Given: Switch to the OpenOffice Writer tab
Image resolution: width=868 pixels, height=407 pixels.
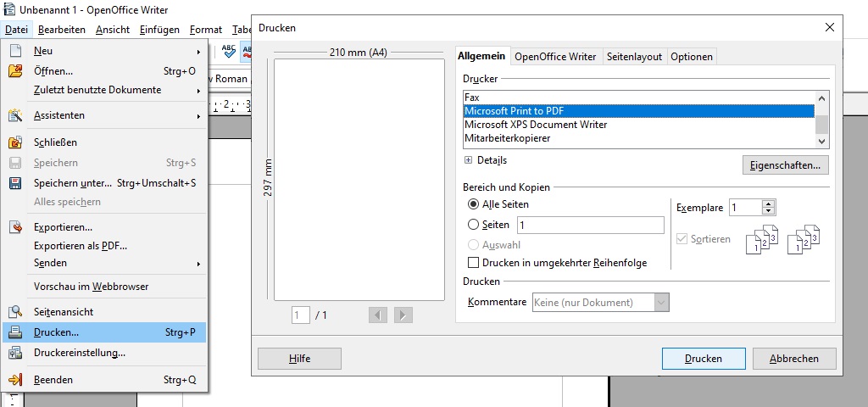Looking at the screenshot, I should click(555, 57).
